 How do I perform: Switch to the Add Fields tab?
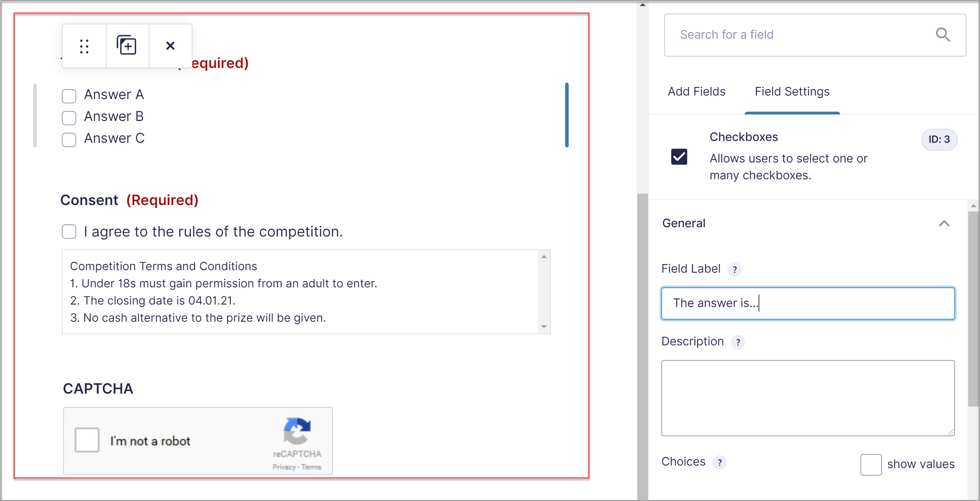point(697,92)
